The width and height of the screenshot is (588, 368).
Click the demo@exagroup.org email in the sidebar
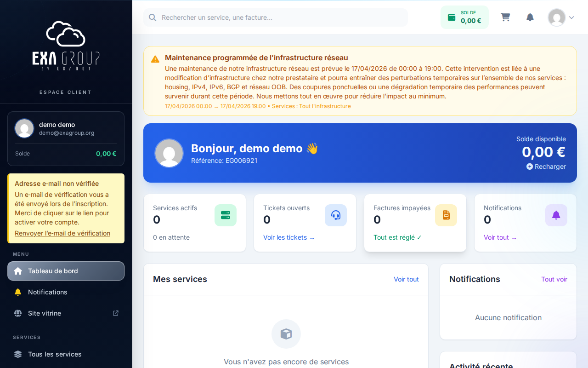click(67, 133)
